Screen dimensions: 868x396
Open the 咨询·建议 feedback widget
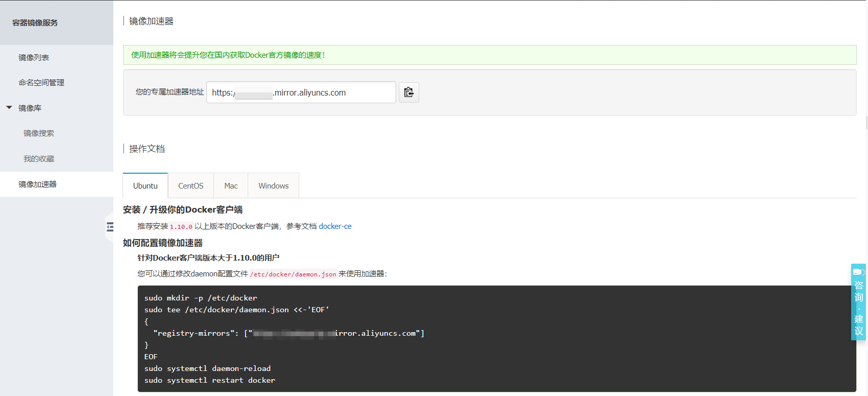(859, 302)
